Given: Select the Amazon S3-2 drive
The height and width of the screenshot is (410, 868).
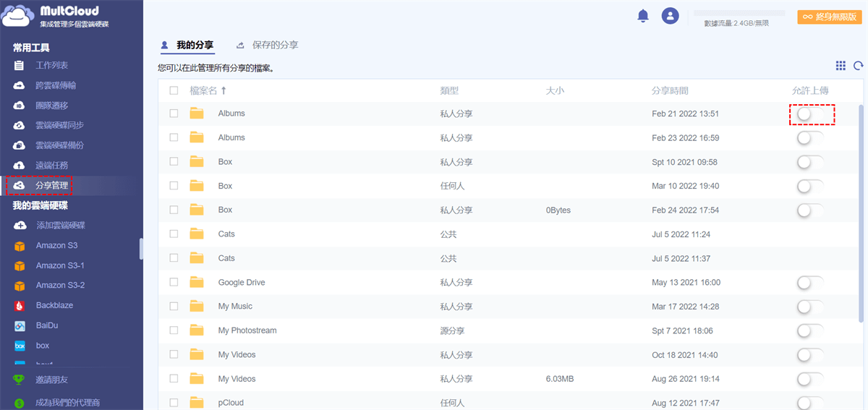Looking at the screenshot, I should coord(60,286).
